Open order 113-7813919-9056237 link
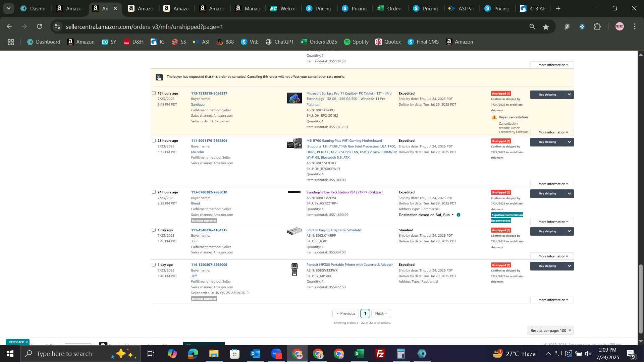 point(209,93)
